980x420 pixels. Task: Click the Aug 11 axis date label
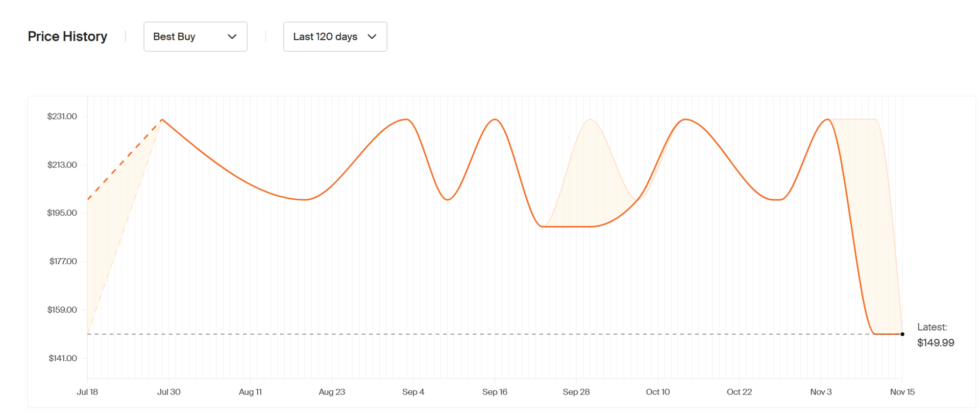250,392
